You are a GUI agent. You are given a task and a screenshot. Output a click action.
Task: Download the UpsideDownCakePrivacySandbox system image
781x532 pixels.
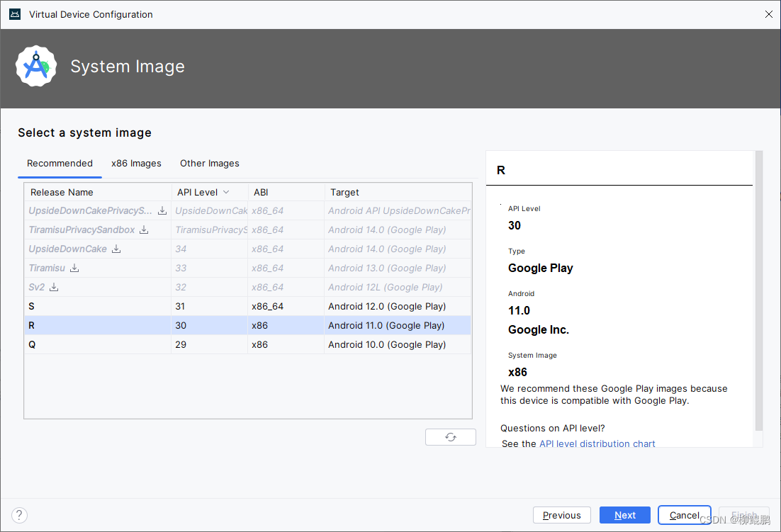coord(162,210)
